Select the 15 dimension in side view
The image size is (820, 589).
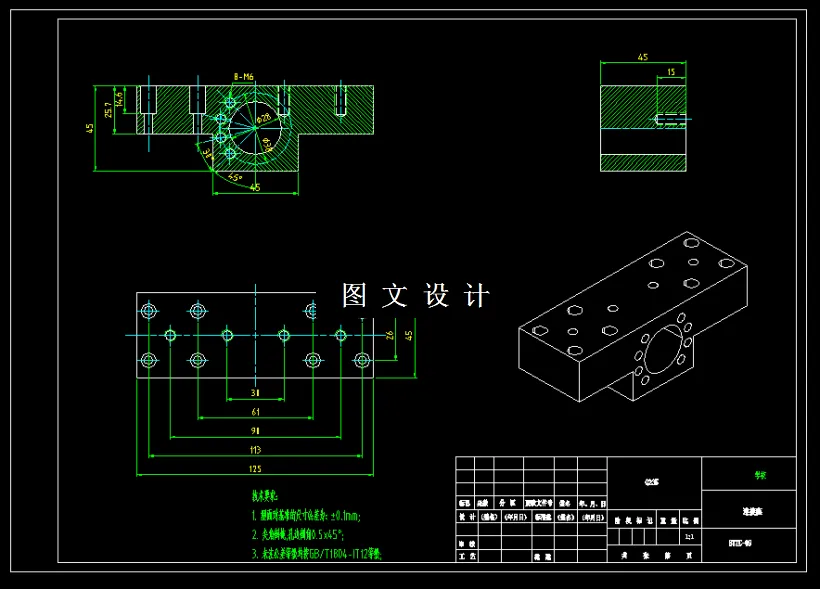(671, 72)
